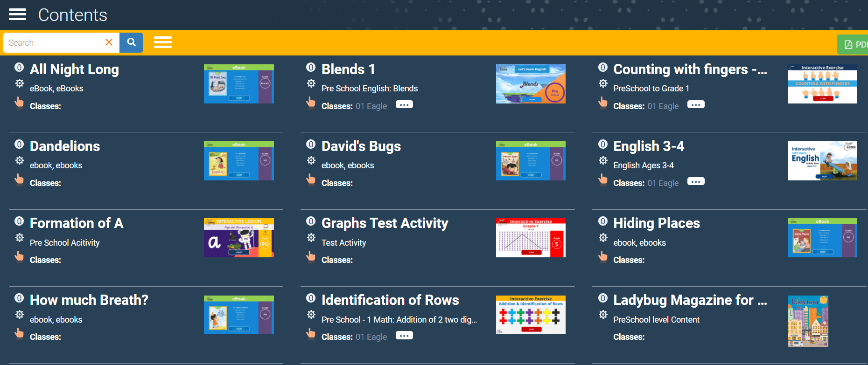
Task: Click the blue search magnifier button
Action: click(x=131, y=42)
